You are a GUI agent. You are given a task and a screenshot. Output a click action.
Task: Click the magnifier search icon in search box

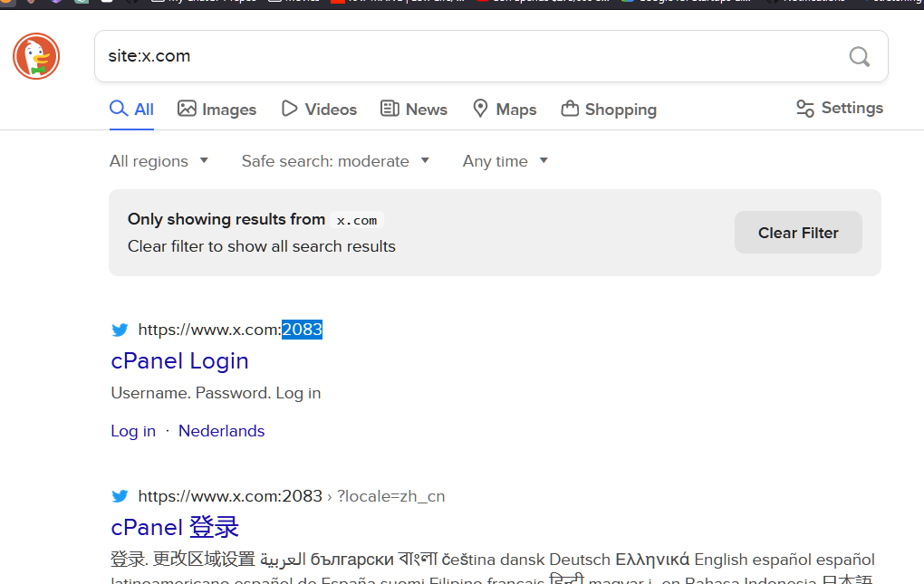[859, 56]
